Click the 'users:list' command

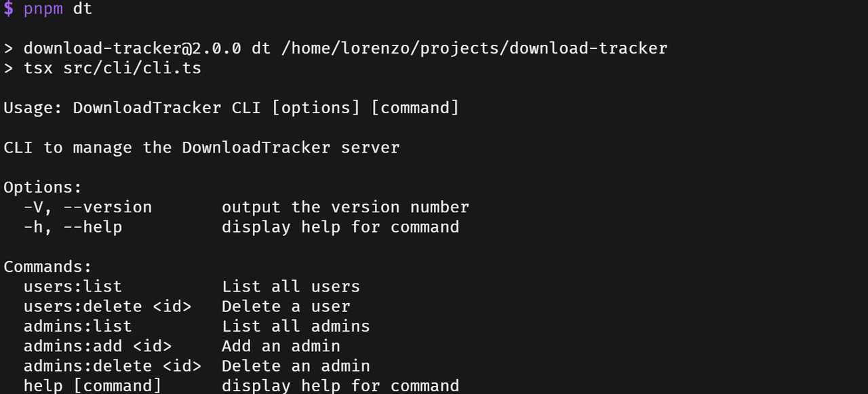coord(73,286)
